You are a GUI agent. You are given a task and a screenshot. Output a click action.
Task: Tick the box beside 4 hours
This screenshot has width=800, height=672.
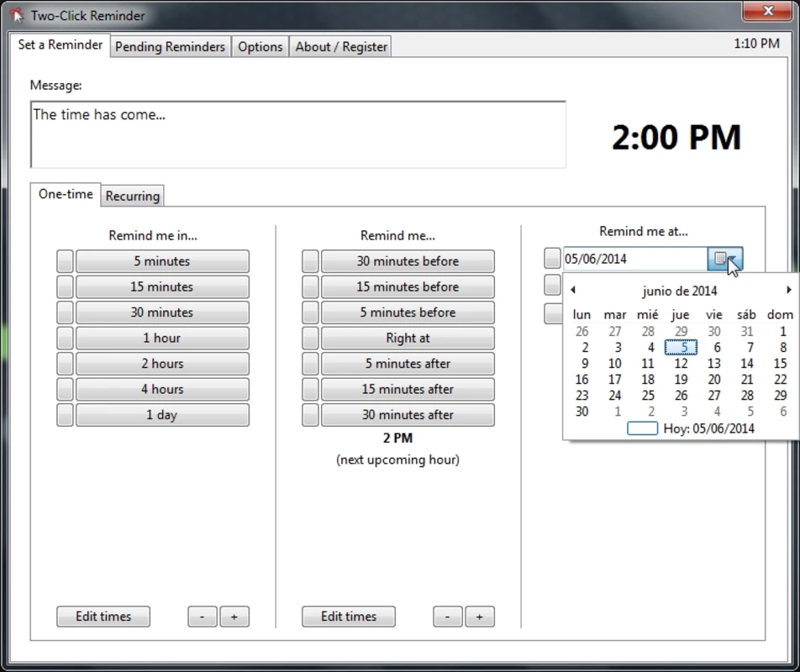click(65, 389)
